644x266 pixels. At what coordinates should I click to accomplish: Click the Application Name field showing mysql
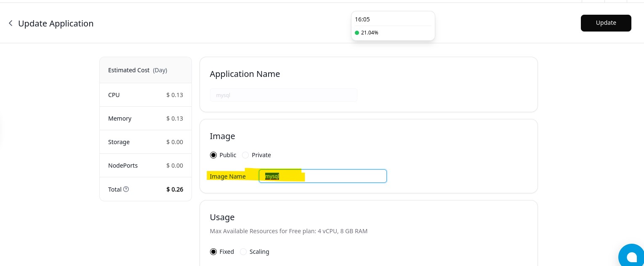click(x=283, y=95)
